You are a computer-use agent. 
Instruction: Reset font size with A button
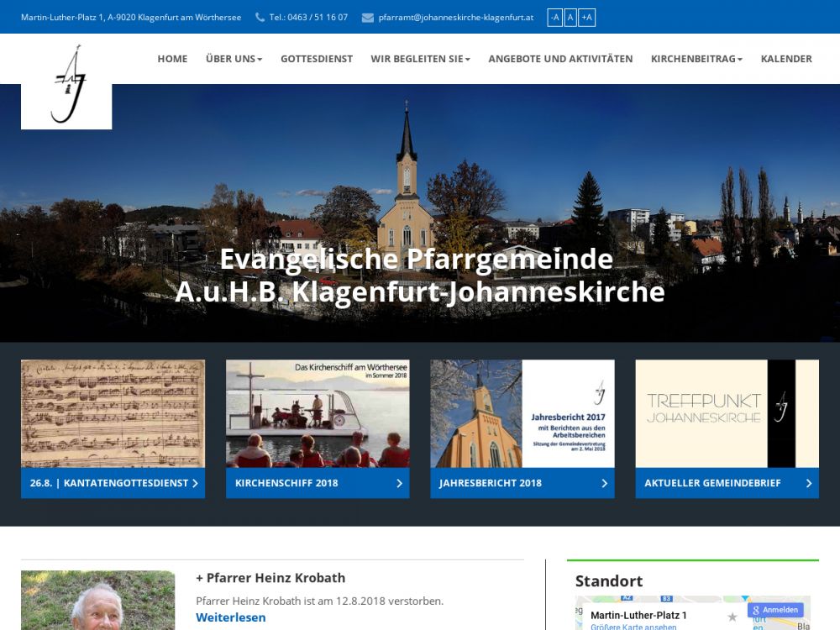tap(570, 18)
